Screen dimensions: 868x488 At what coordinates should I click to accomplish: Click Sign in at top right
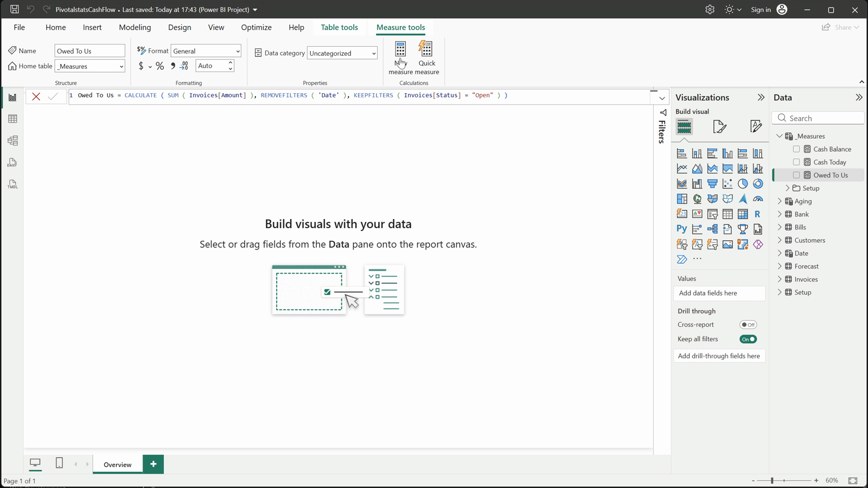pos(761,9)
